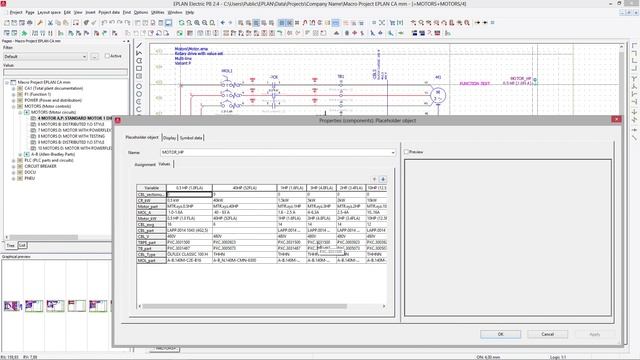Viewport: 640px width, 360px height.
Task: Switch to the Symbol data tab
Action: pyautogui.click(x=191, y=138)
